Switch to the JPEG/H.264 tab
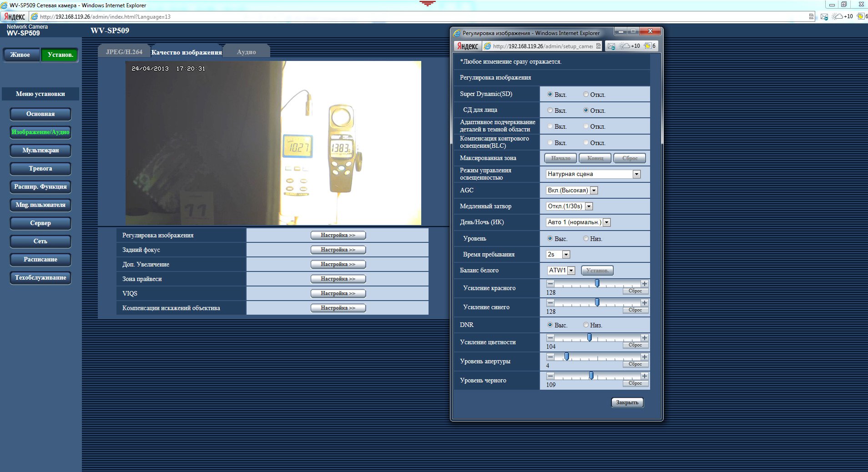Viewport: 868px width, 472px height. coord(124,52)
